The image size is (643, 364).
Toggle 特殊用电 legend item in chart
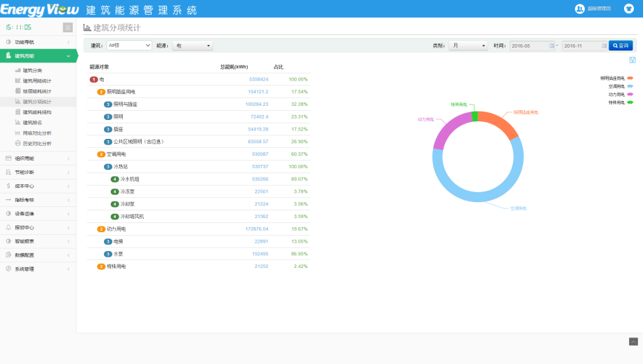(621, 102)
